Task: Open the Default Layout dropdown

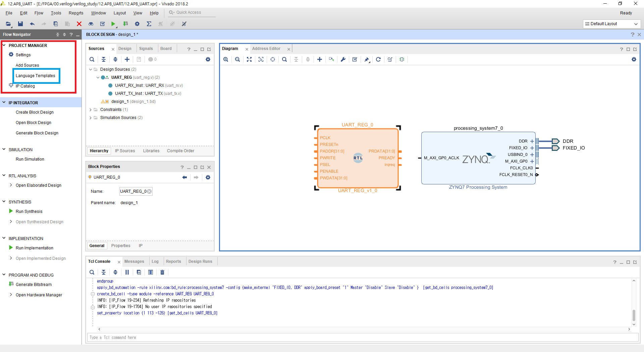Action: (612, 24)
